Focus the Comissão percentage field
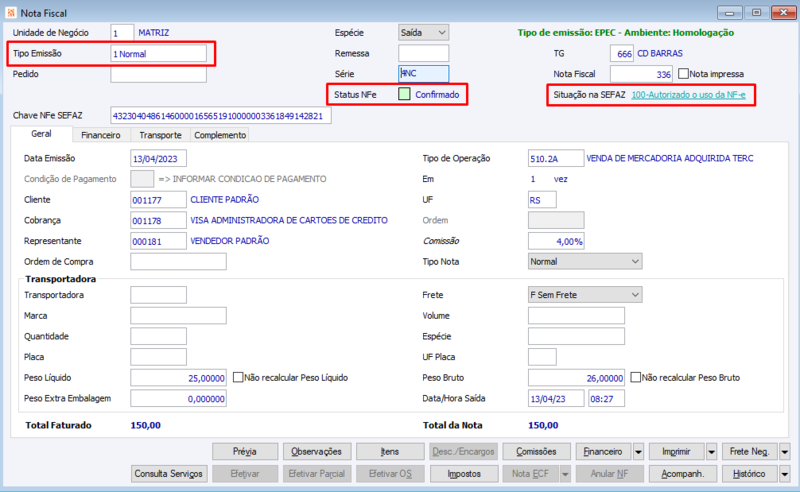Viewport: 800px width, 492px height. [x=556, y=241]
